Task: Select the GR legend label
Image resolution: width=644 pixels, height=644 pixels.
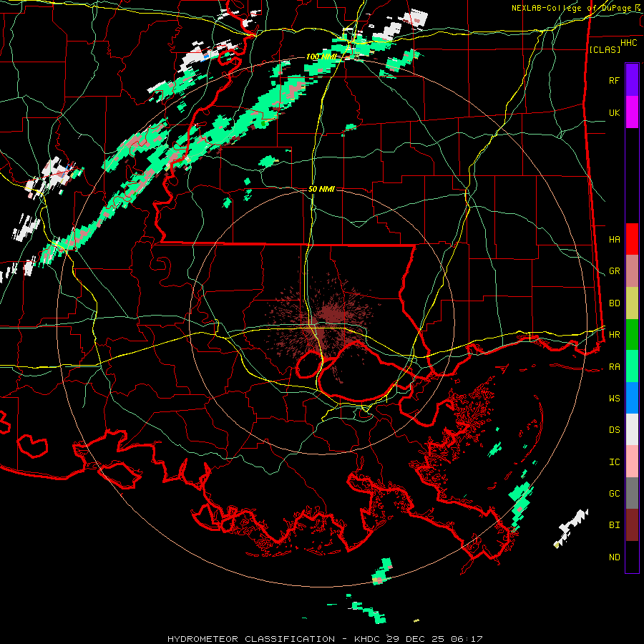Action: point(614,271)
